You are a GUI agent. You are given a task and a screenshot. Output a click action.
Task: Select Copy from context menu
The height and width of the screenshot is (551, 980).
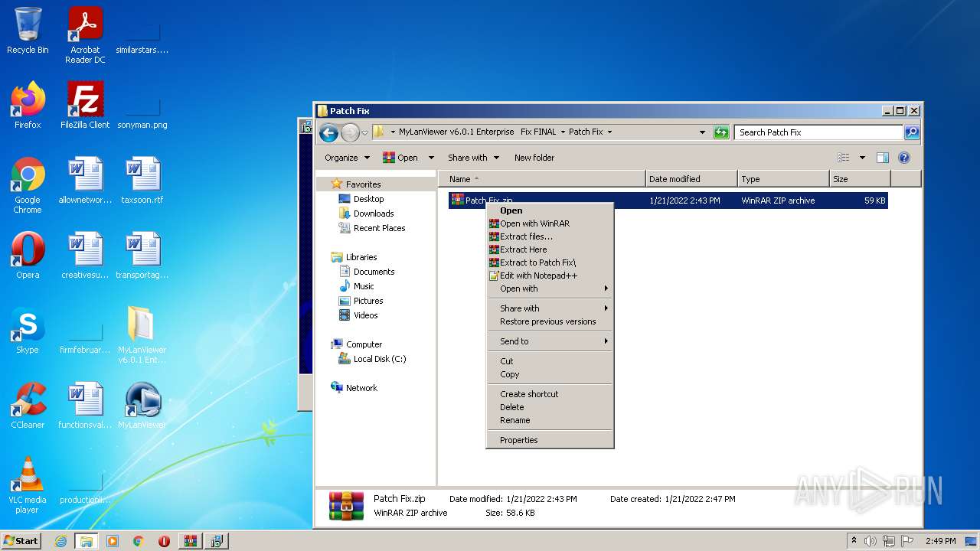tap(550, 374)
